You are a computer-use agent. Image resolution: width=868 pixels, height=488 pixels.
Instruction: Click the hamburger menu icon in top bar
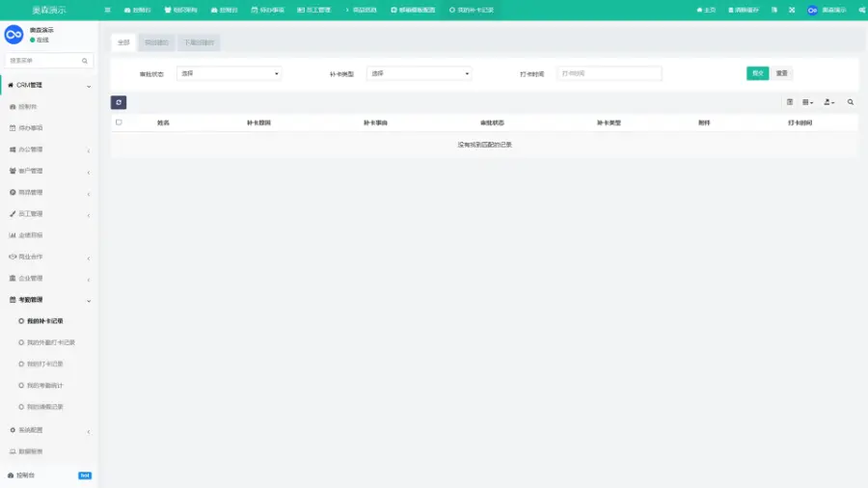pos(107,10)
